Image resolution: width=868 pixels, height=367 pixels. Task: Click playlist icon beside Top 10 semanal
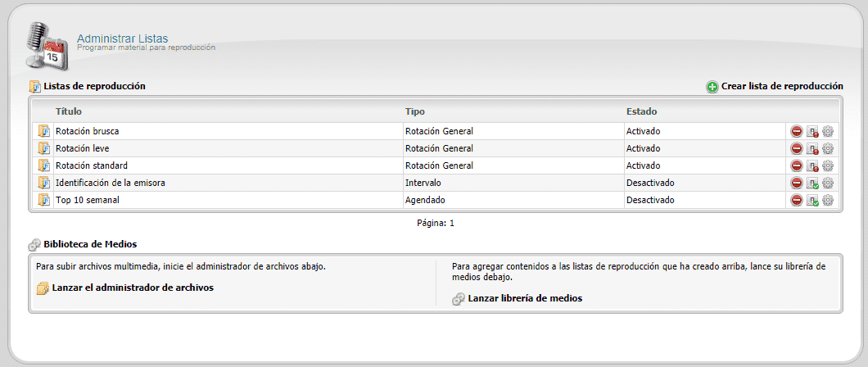[43, 201]
